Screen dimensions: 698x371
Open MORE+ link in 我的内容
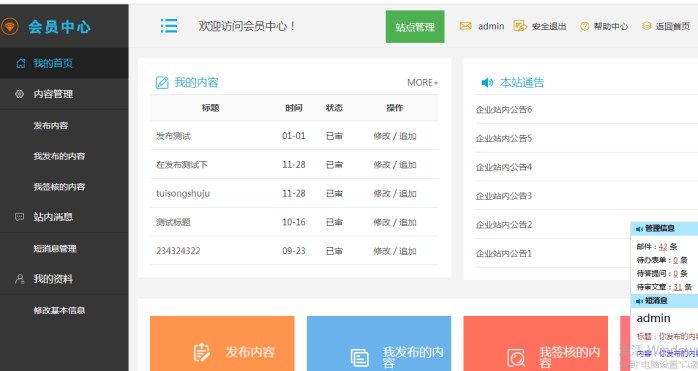[x=422, y=82]
